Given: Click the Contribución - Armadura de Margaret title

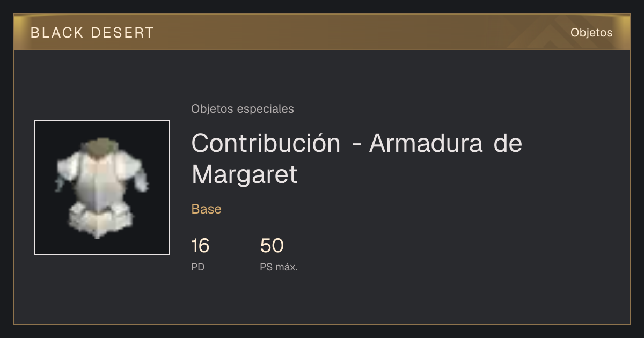Looking at the screenshot, I should tap(357, 159).
